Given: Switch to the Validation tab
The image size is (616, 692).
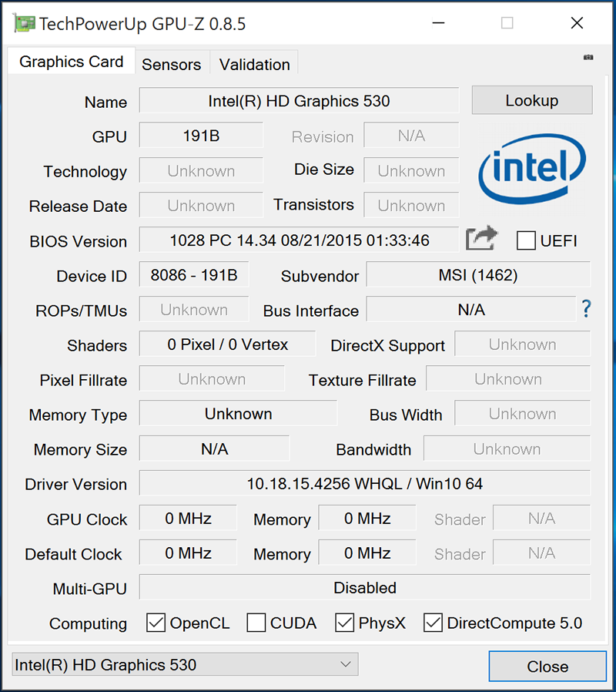Looking at the screenshot, I should pyautogui.click(x=254, y=65).
